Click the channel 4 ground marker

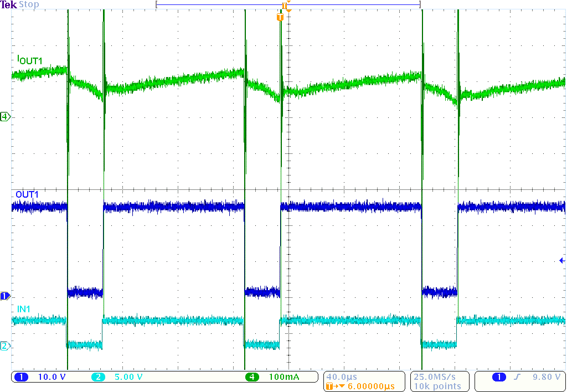pyautogui.click(x=5, y=117)
